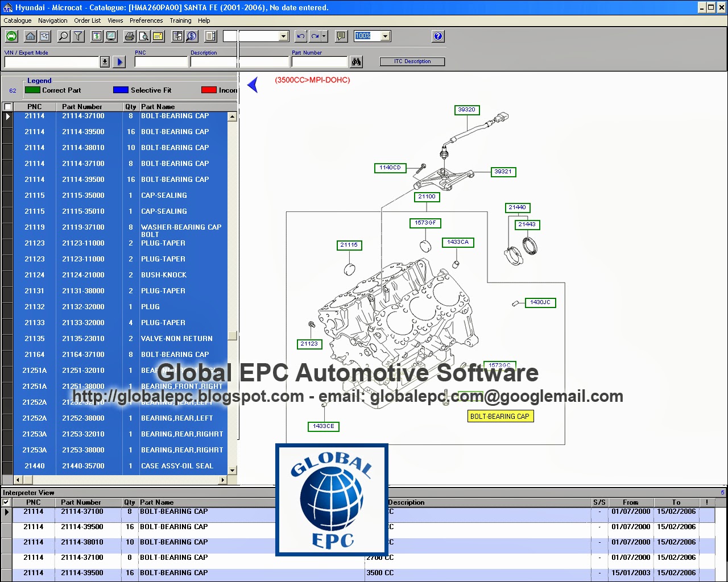Click the green back navigation icon
This screenshot has width=728, height=582.
[11, 36]
